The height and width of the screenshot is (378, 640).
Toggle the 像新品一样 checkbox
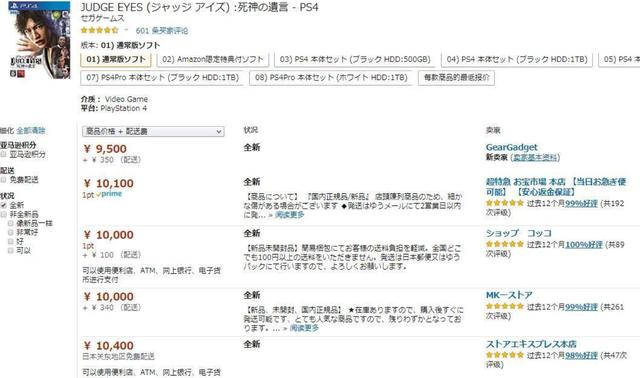11,223
